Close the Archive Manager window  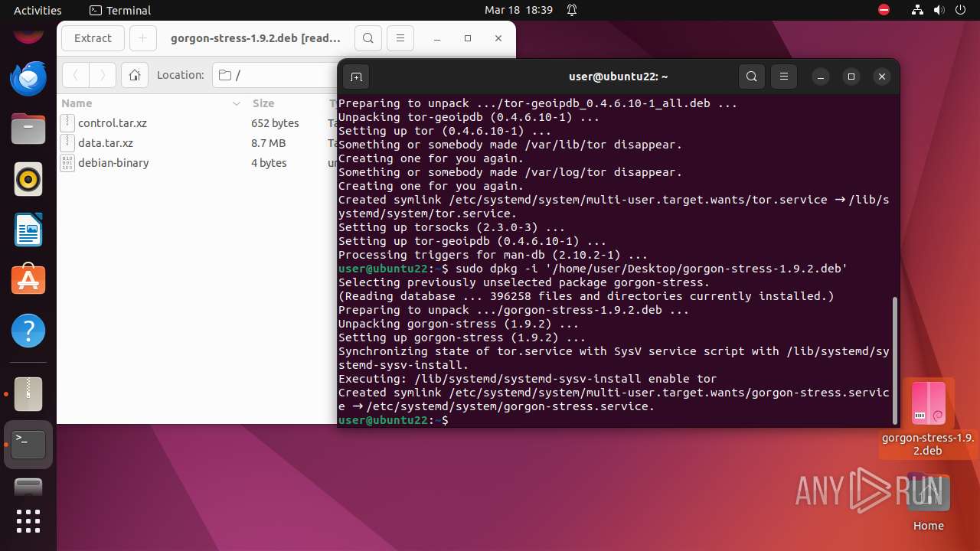point(498,38)
